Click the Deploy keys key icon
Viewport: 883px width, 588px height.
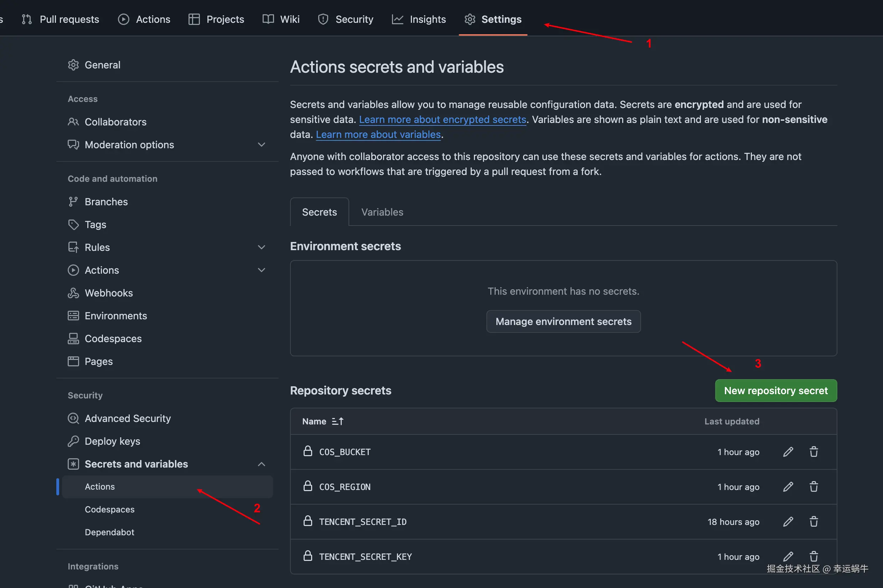click(x=73, y=441)
